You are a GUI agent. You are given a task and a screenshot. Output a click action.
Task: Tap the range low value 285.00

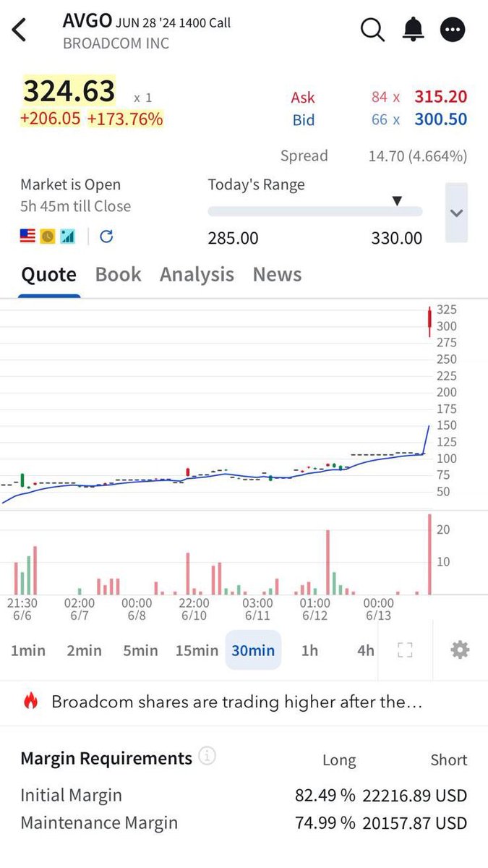coord(233,238)
